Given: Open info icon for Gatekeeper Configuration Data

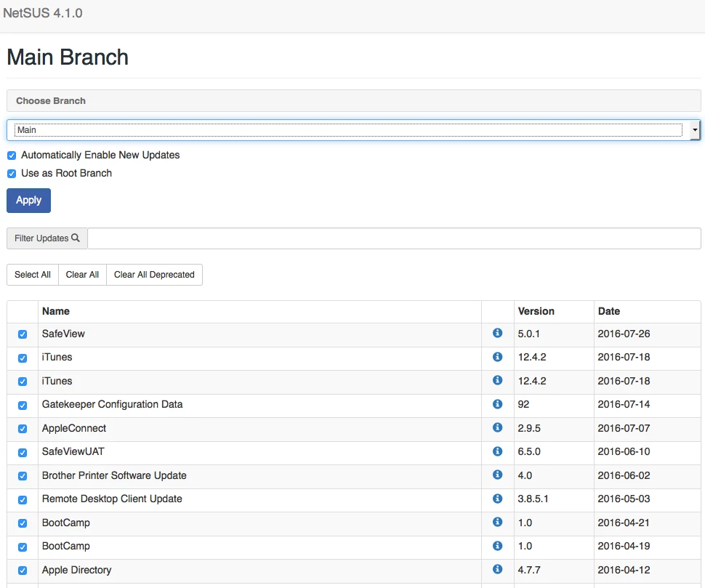Looking at the screenshot, I should pos(497,403).
